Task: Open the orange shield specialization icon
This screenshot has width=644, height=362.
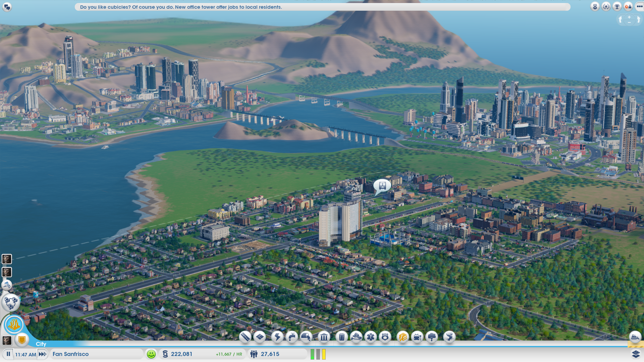Action: (22, 340)
